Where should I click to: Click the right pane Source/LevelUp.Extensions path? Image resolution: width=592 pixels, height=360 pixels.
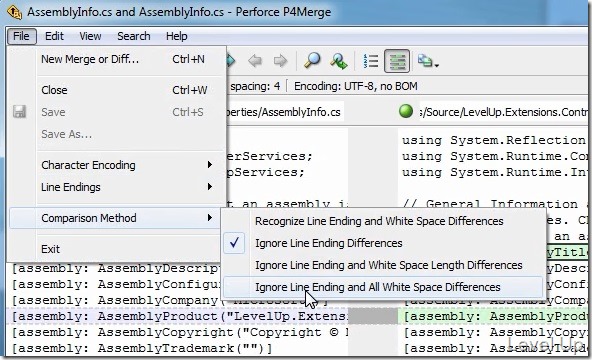pyautogui.click(x=504, y=112)
